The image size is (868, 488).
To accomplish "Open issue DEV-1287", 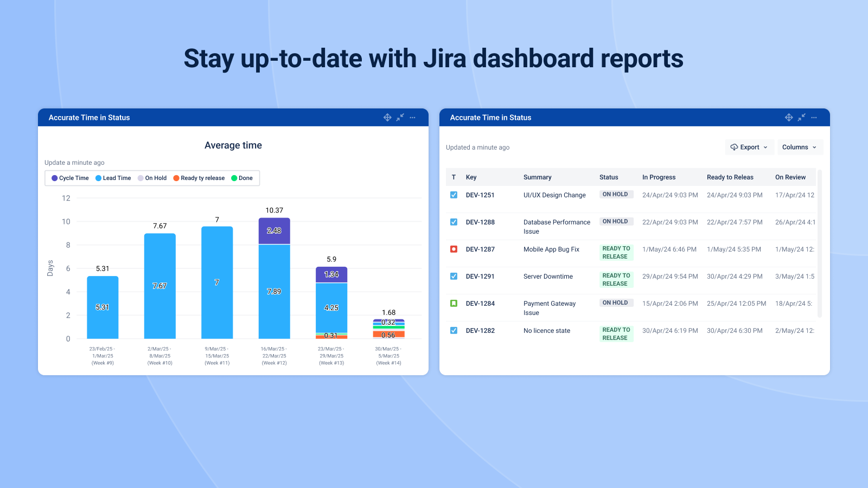I will point(480,249).
